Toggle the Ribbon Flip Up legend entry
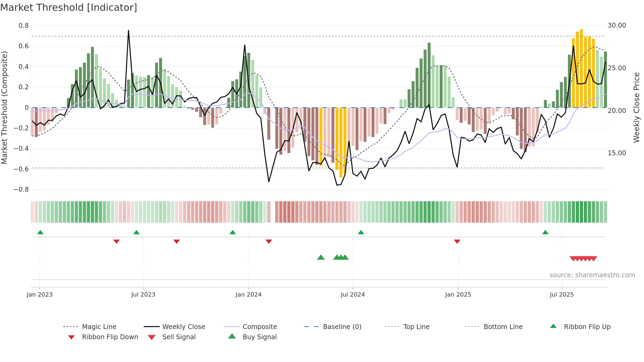Screen dimensions: 644x362 (x=580, y=327)
